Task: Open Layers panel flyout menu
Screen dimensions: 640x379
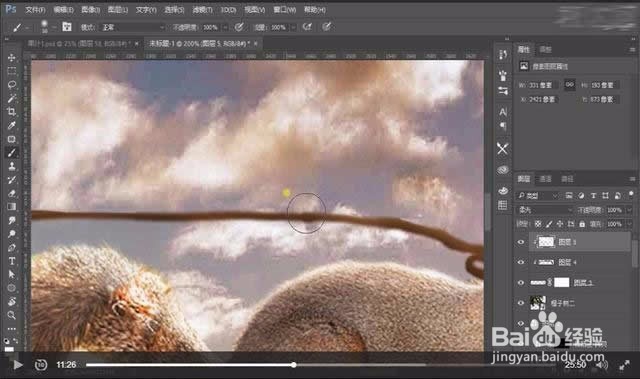Action: coord(632,179)
